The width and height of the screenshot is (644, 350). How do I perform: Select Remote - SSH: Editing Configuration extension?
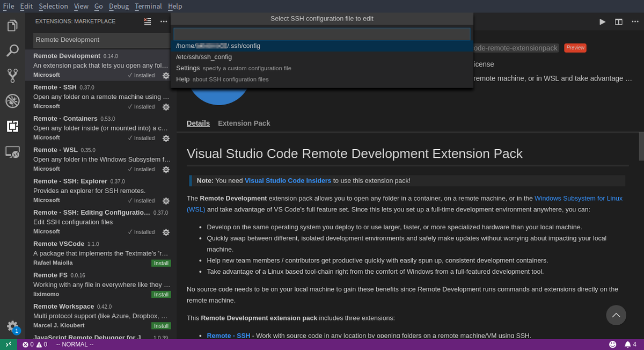101,222
